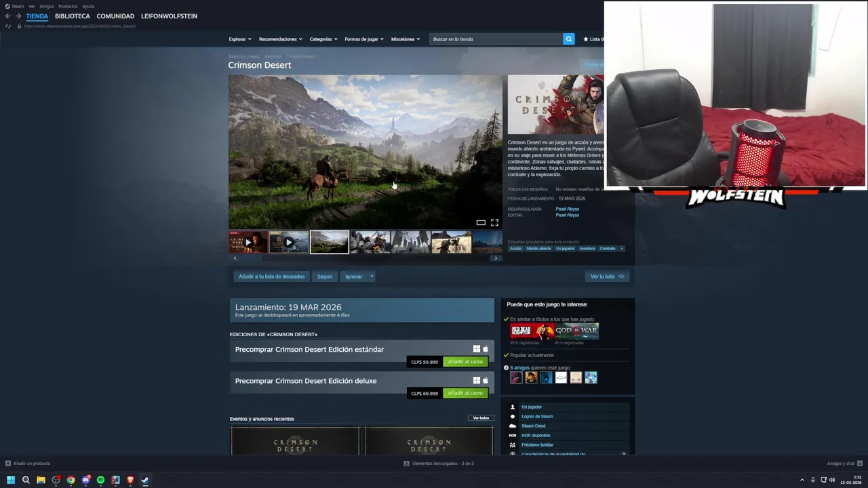The height and width of the screenshot is (488, 868).
Task: Click in the Buscar en la tienda field
Action: (x=496, y=39)
